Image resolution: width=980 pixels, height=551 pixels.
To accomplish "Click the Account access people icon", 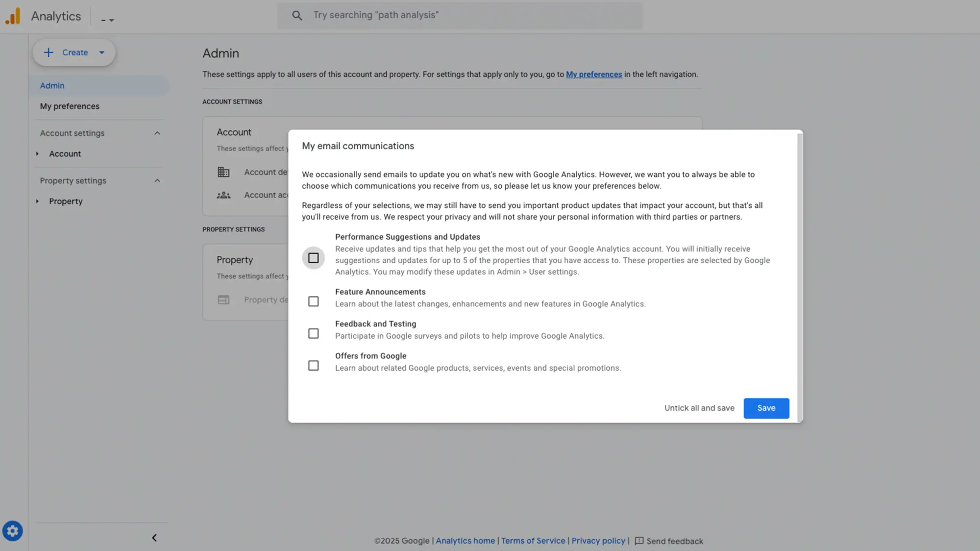I will pos(223,195).
